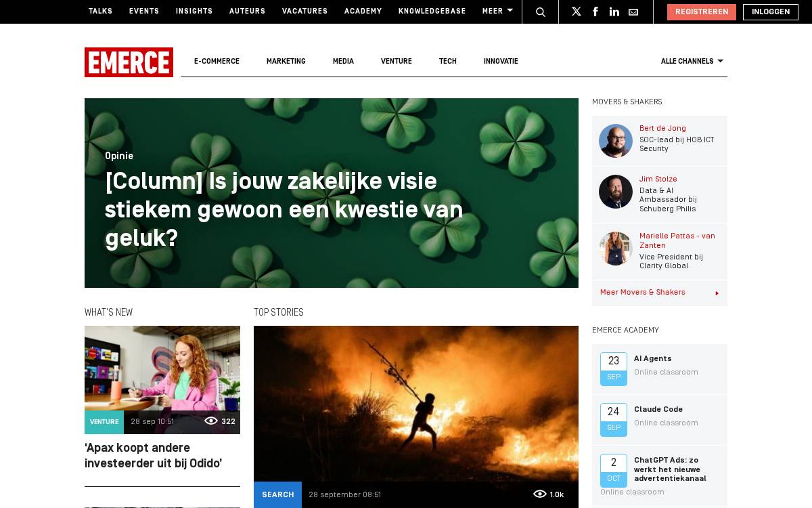Select the E-commerce channel tab
This screenshot has width=812, height=508.
coord(217,61)
